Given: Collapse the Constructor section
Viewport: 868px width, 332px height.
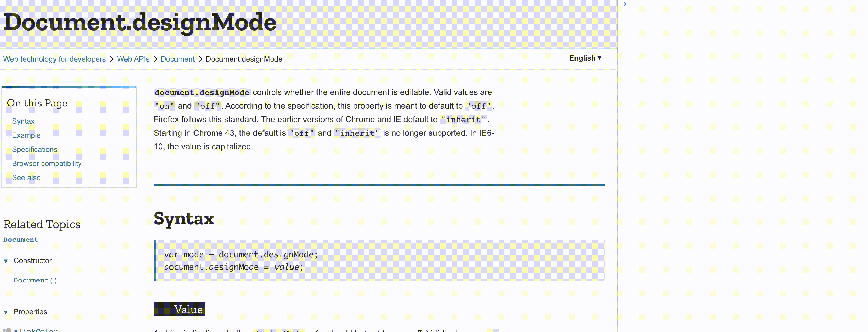Looking at the screenshot, I should click(x=5, y=261).
